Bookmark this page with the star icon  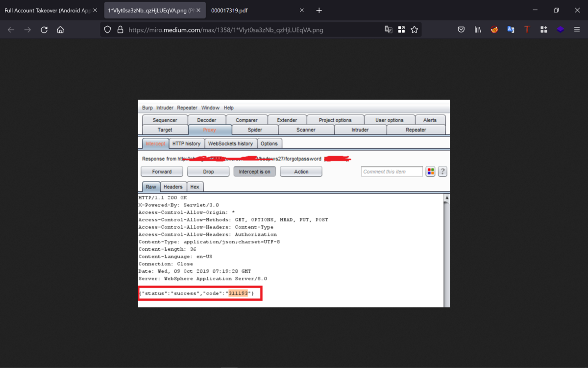[x=414, y=30]
